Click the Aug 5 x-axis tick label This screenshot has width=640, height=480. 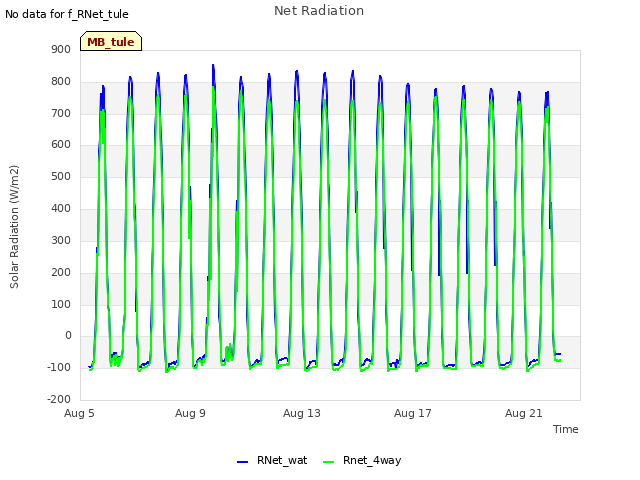coord(79,413)
